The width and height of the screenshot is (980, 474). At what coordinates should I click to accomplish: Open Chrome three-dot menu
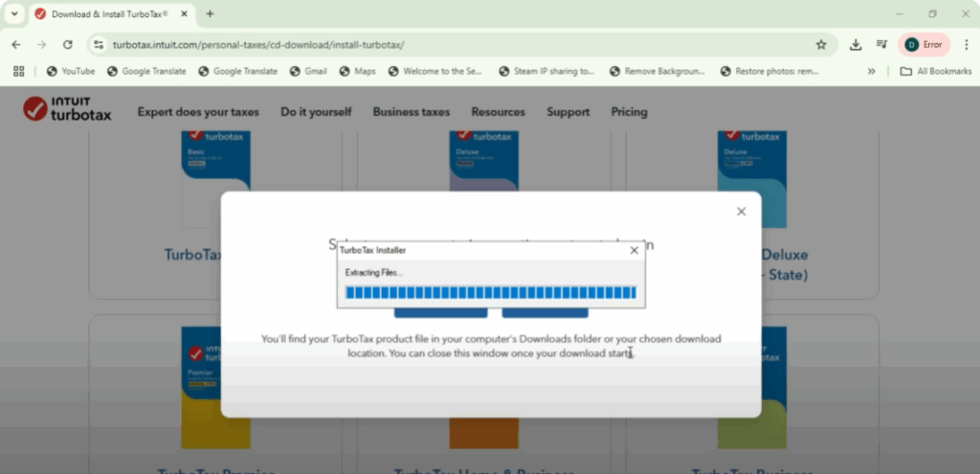click(x=967, y=44)
